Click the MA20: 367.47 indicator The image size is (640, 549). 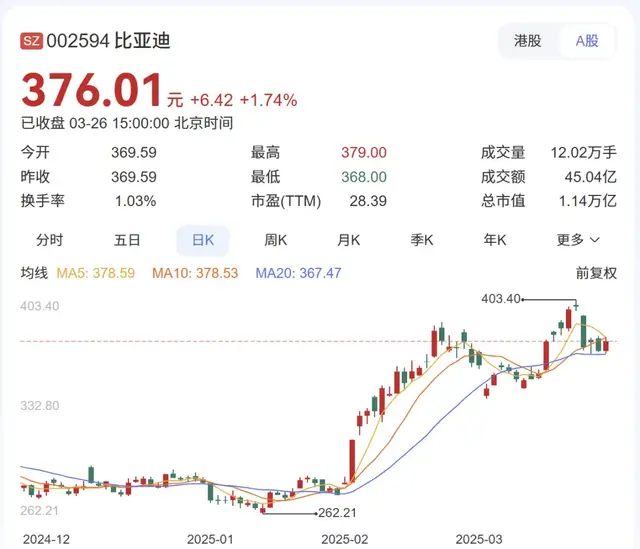pos(298,273)
